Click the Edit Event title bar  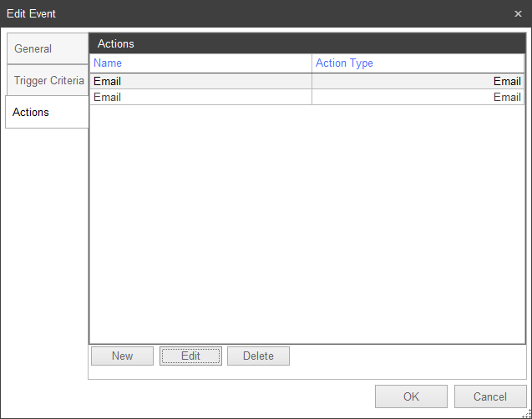tap(251, 14)
